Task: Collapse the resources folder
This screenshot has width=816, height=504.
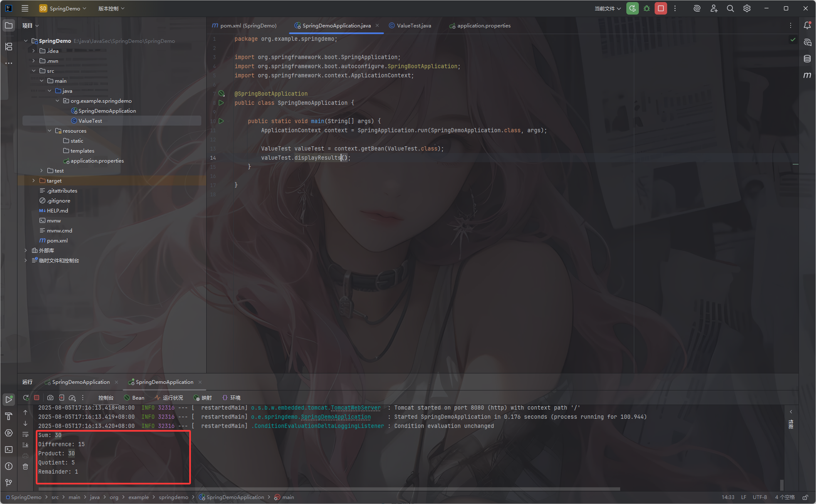Action: point(49,131)
